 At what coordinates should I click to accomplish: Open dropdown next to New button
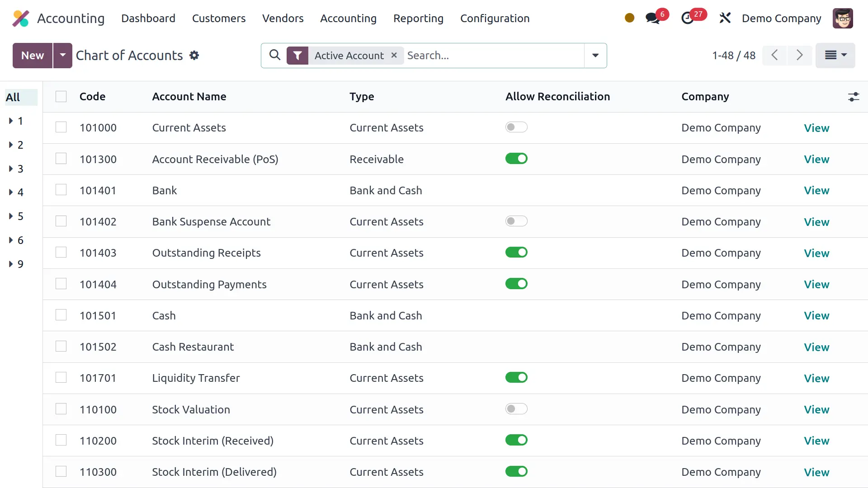pyautogui.click(x=63, y=56)
